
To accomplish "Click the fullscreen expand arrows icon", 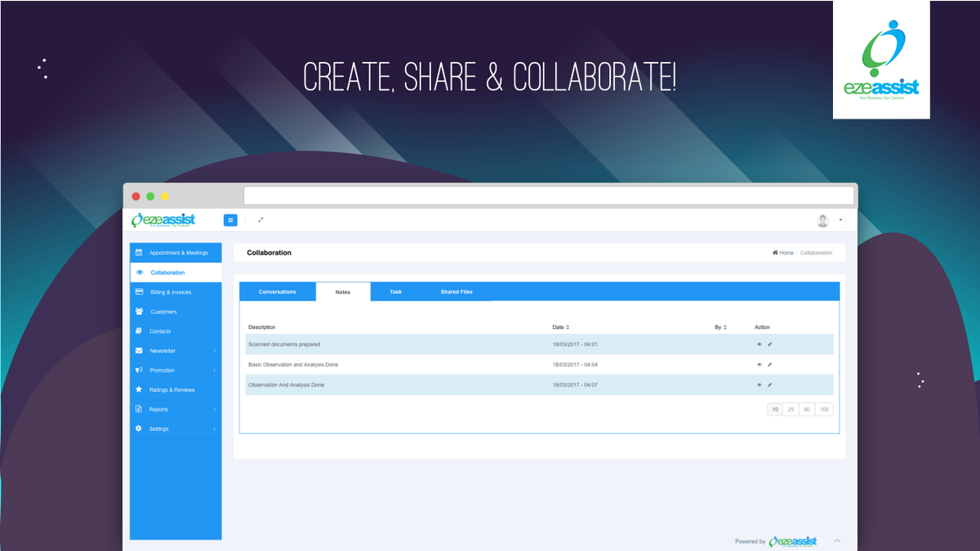I will 261,220.
